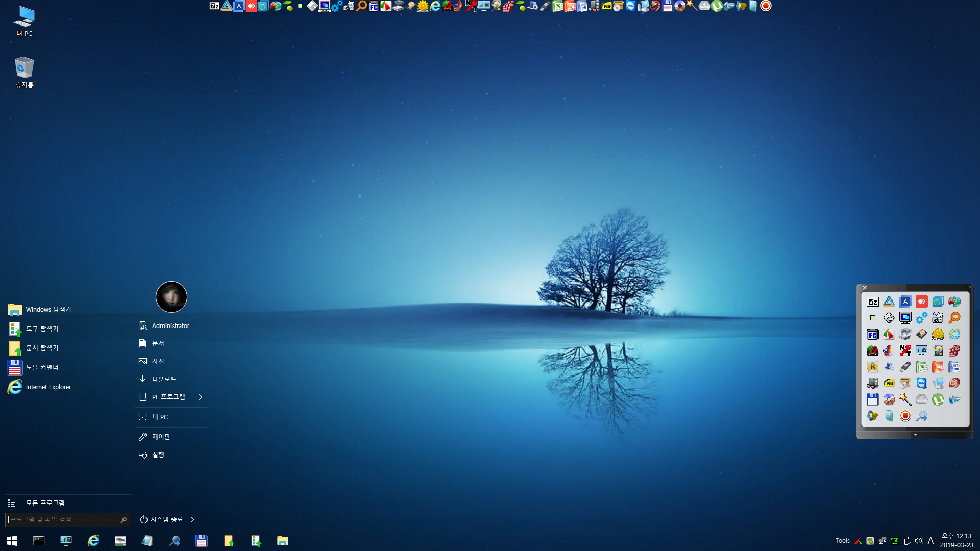The image size is (980, 551).
Task: Click the volume speaker tray icon
Action: [919, 541]
